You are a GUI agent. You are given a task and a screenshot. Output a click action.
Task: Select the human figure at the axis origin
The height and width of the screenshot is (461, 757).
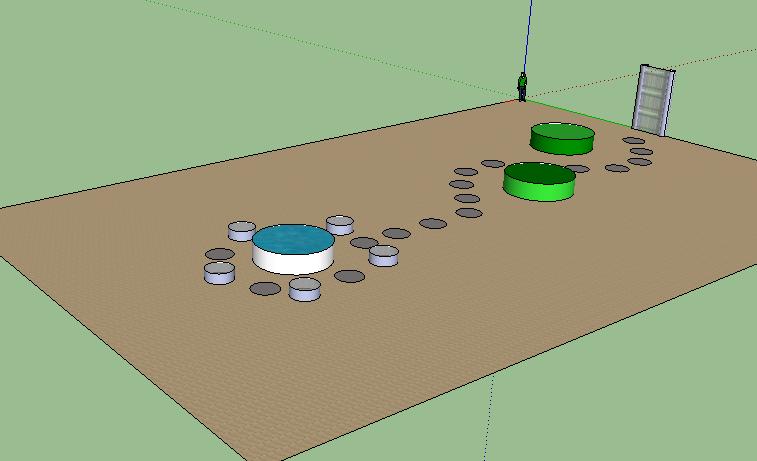(x=521, y=87)
